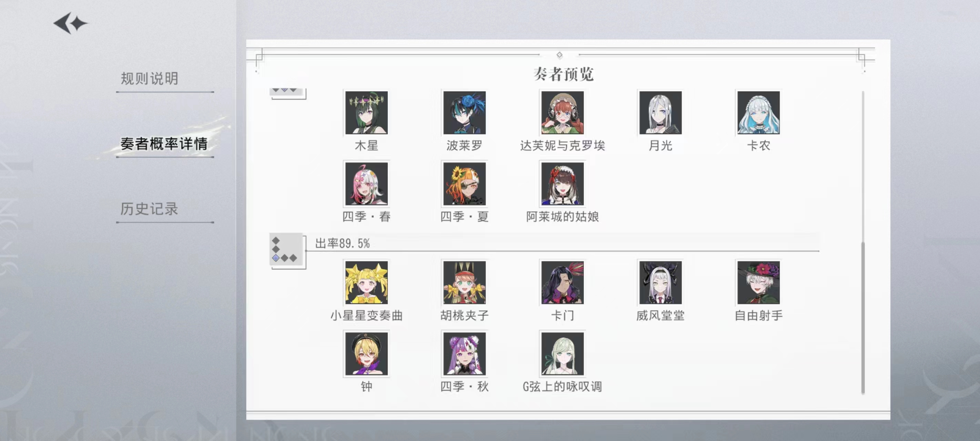The image size is (980, 441).
Task: Choose the 威风堂堂 character icon
Action: (x=661, y=282)
